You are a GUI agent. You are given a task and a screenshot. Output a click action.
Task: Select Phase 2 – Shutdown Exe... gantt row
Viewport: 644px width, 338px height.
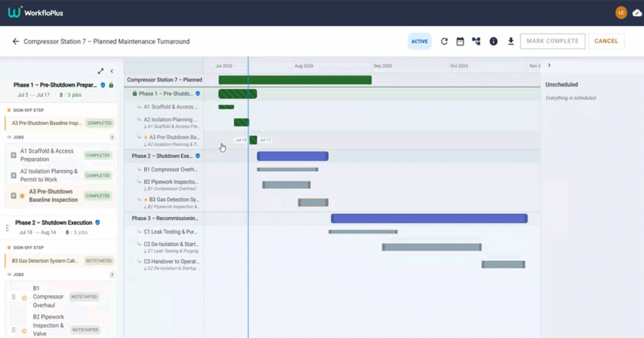tap(164, 156)
